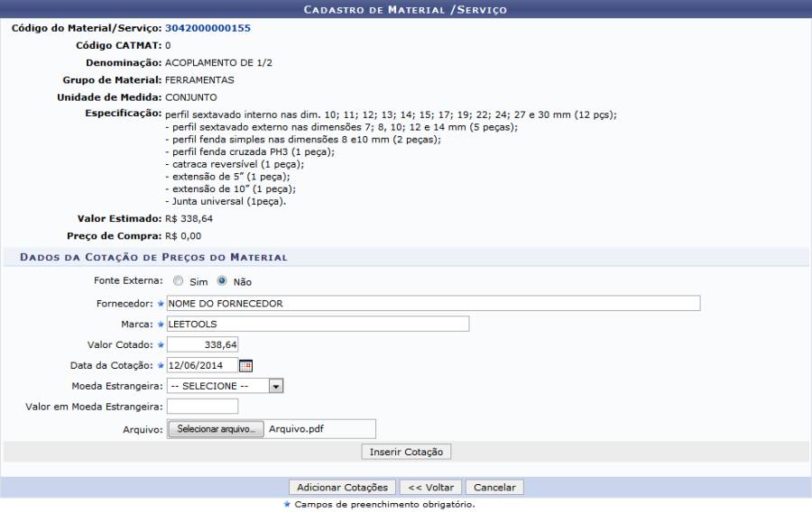Focus the Valor em Moeda Estrangeira field
This screenshot has width=812, height=513.
(202, 407)
